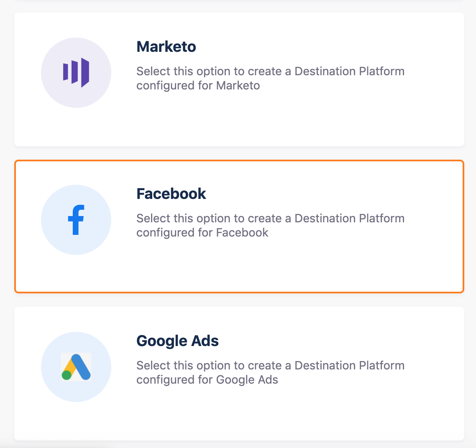
Task: Click the Google Ads triangle logo
Action: coord(76,367)
